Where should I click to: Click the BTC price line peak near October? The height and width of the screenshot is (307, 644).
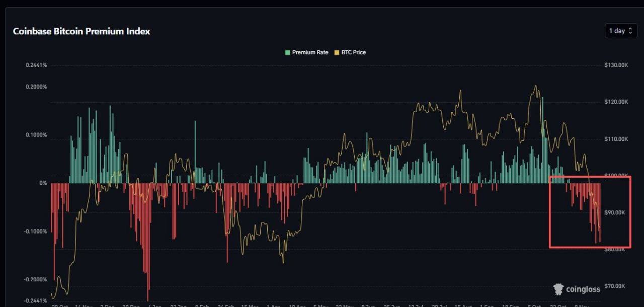(x=535, y=86)
